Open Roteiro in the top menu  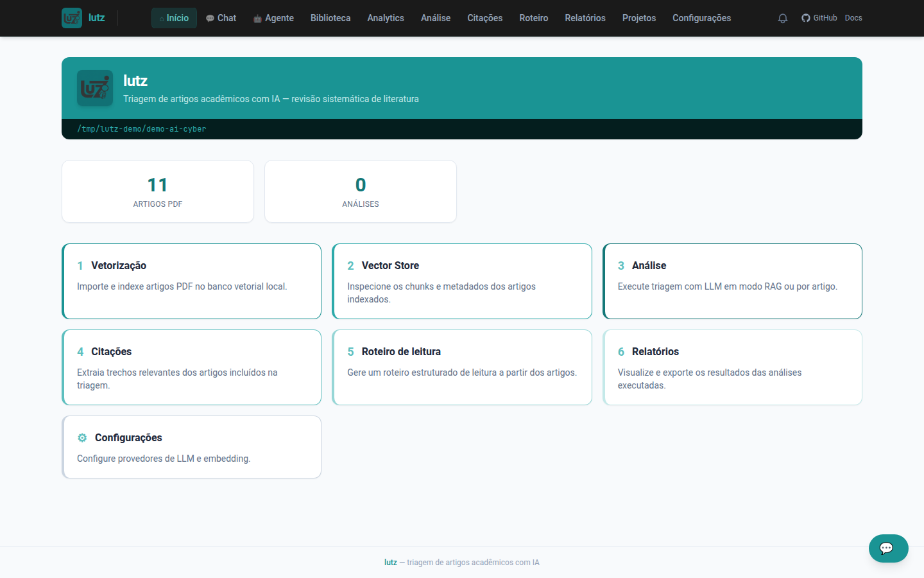(534, 18)
